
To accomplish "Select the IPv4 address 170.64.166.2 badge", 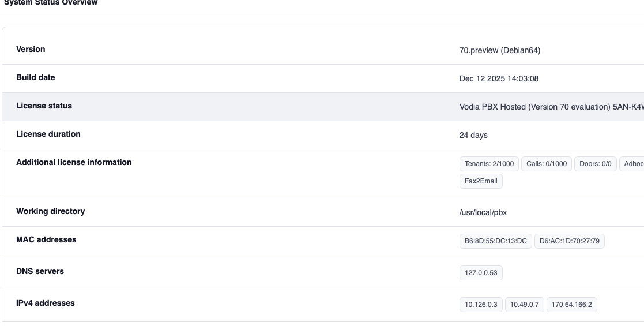I will [571, 305].
